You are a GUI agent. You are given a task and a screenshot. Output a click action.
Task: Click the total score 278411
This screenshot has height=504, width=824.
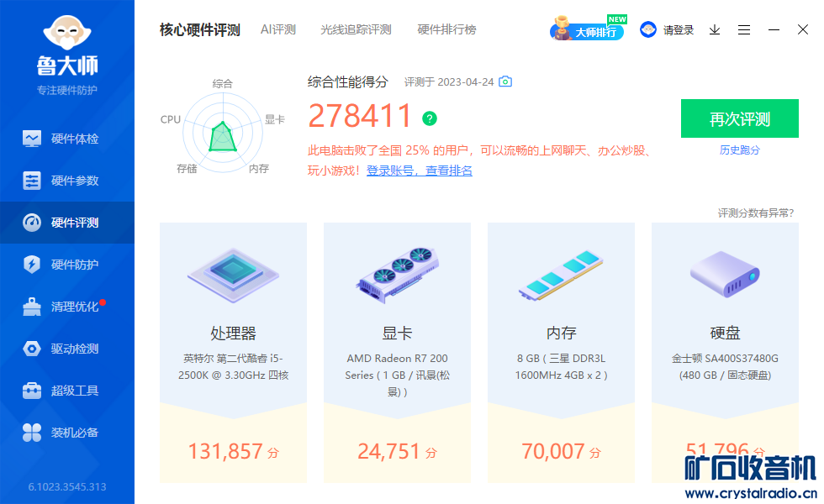pos(360,116)
